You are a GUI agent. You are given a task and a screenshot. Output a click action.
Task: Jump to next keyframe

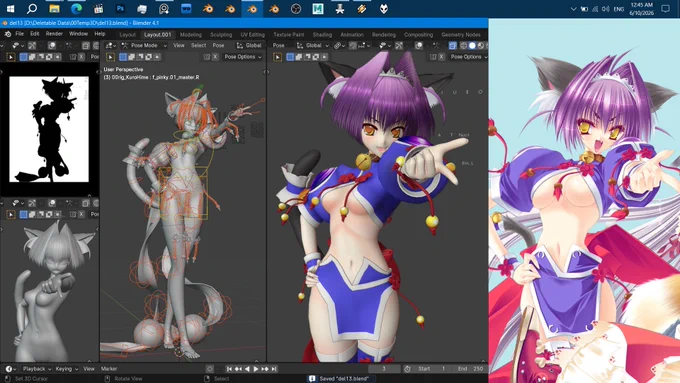click(x=265, y=369)
